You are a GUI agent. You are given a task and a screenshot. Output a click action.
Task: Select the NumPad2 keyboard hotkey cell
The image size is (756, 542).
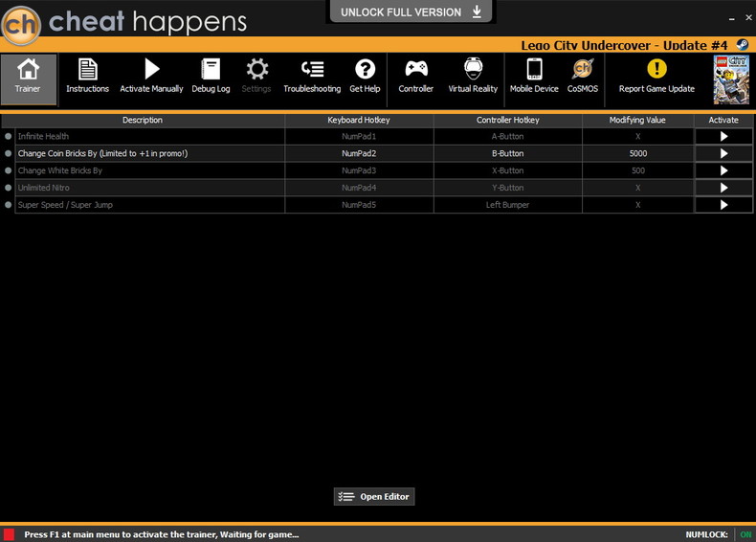359,153
